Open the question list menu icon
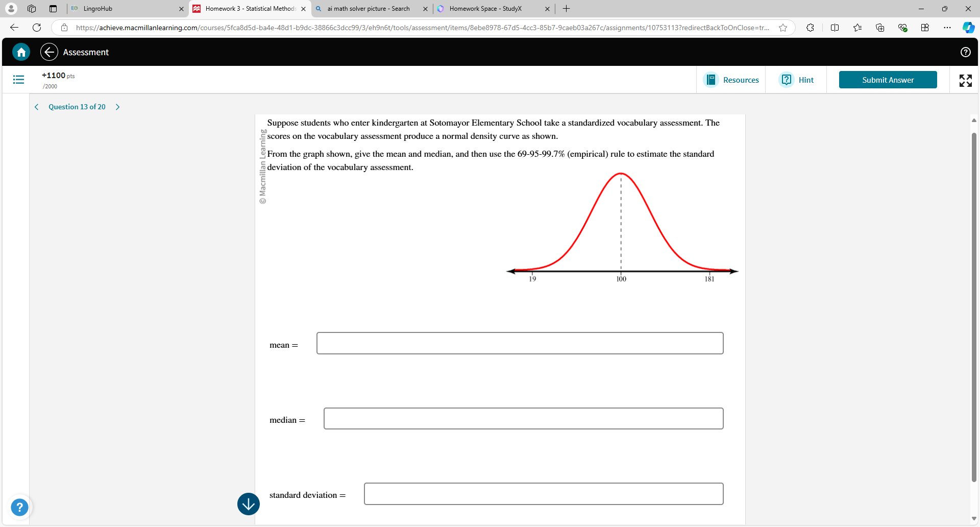This screenshot has height=527, width=980. click(18, 80)
